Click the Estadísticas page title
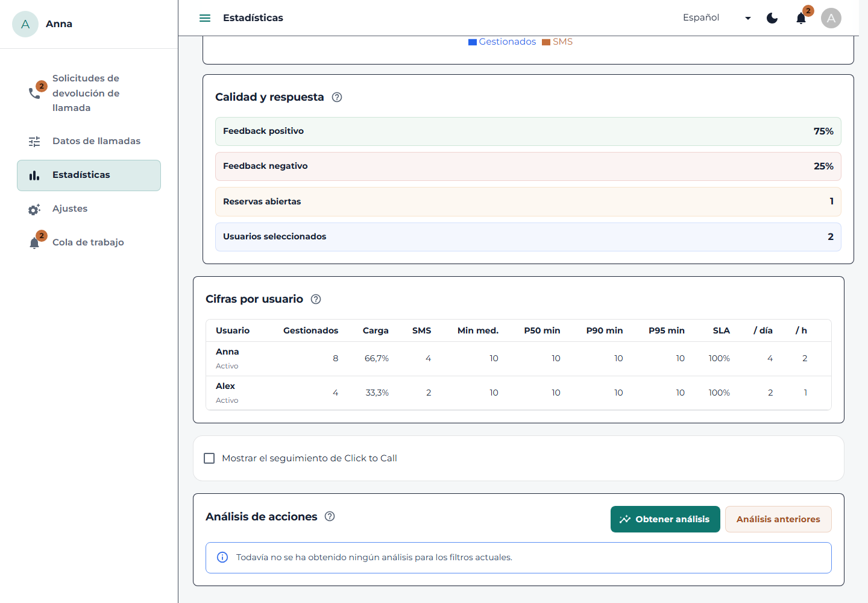This screenshot has width=868, height=603. tap(253, 18)
